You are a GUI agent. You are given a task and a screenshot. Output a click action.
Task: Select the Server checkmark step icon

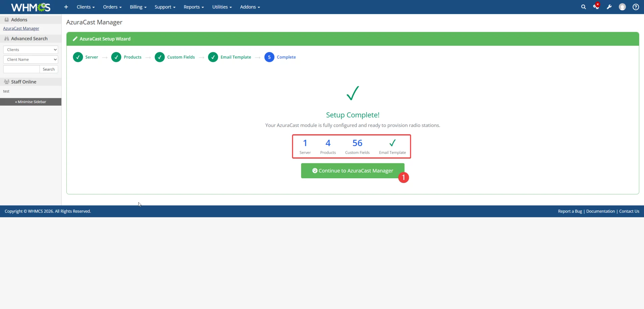(77, 57)
